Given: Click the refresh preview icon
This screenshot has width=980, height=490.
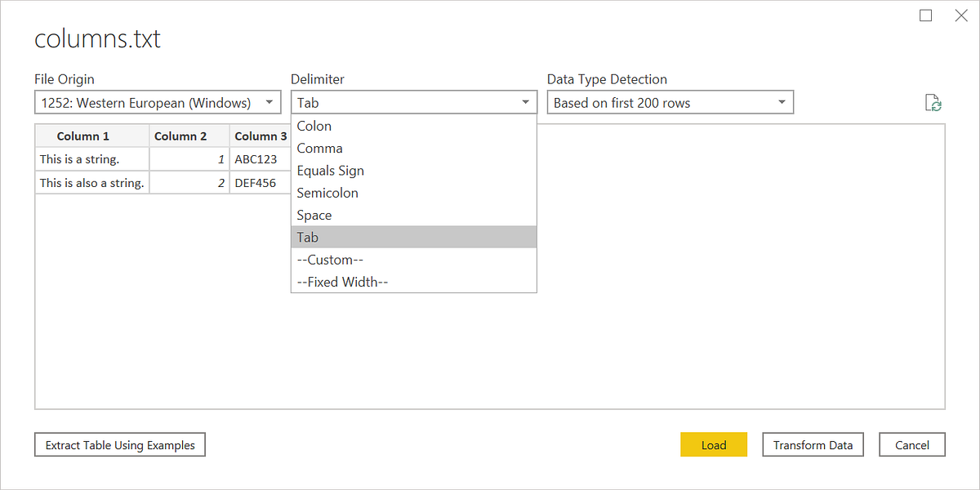Looking at the screenshot, I should 933,102.
